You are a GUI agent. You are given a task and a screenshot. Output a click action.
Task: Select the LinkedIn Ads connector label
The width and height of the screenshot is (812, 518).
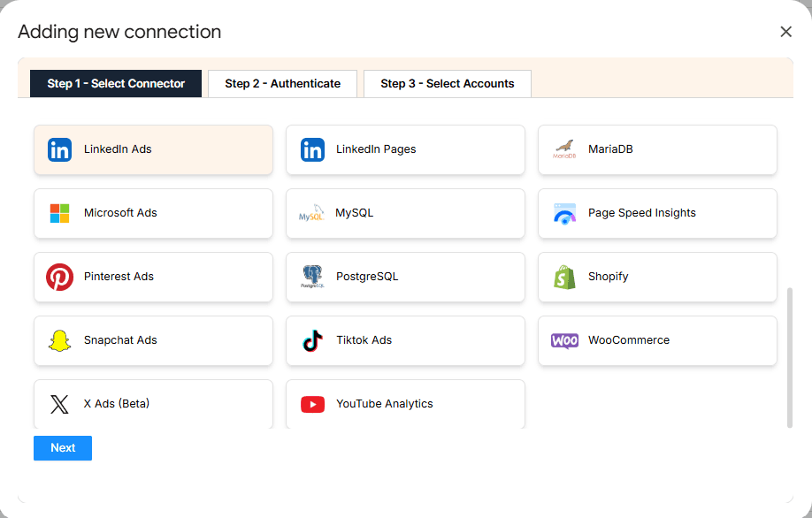pos(118,149)
